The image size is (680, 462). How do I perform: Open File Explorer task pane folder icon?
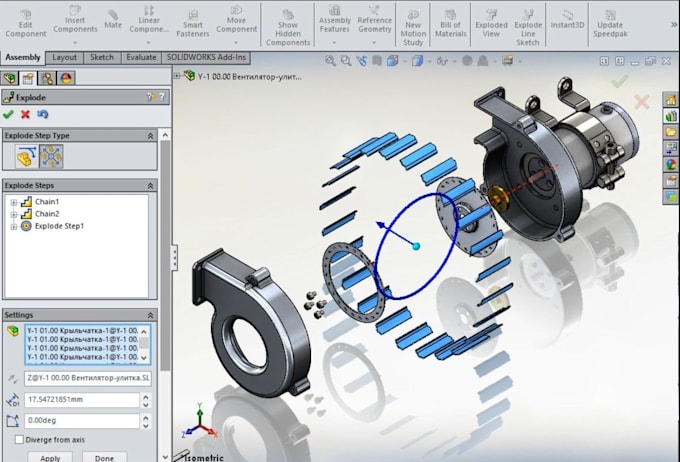click(x=671, y=132)
